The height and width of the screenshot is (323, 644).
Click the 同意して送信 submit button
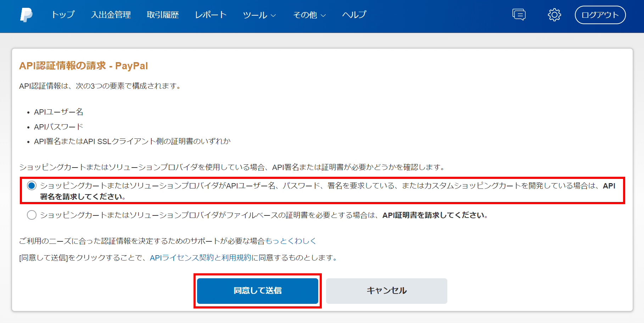[258, 290]
